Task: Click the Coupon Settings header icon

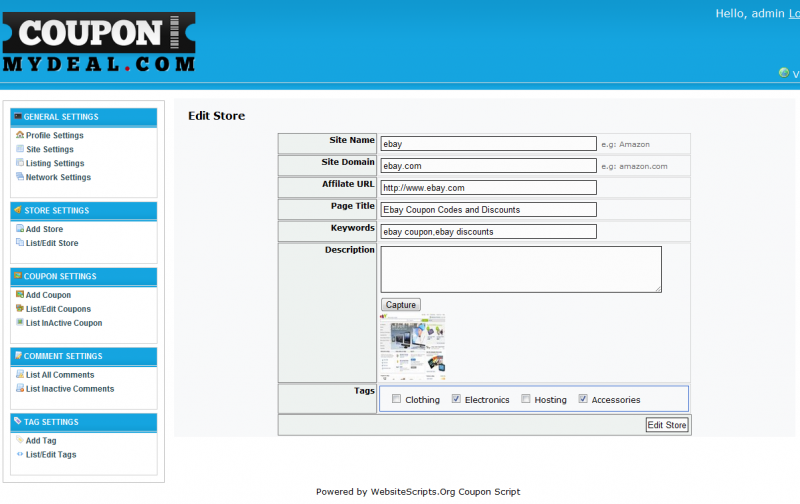Action: click(x=18, y=275)
